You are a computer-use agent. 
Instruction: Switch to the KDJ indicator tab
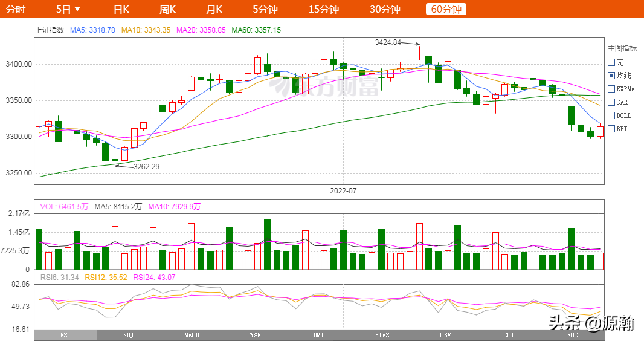click(129, 335)
